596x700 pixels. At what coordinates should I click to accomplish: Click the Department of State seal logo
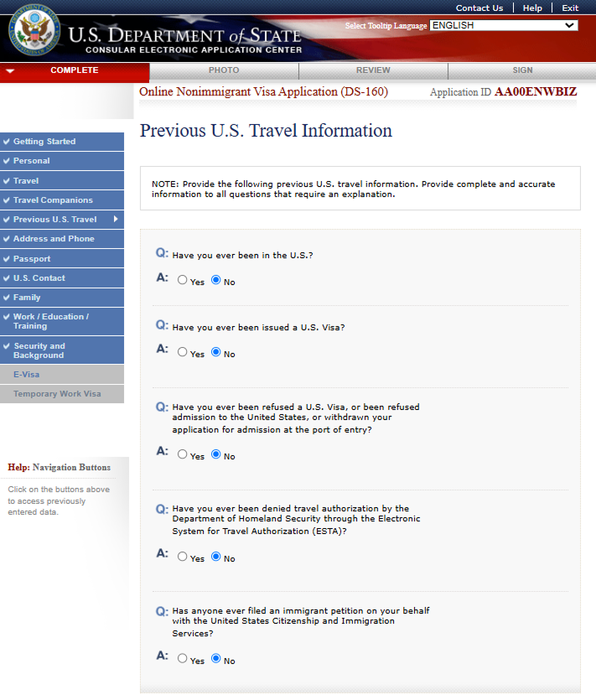(34, 30)
